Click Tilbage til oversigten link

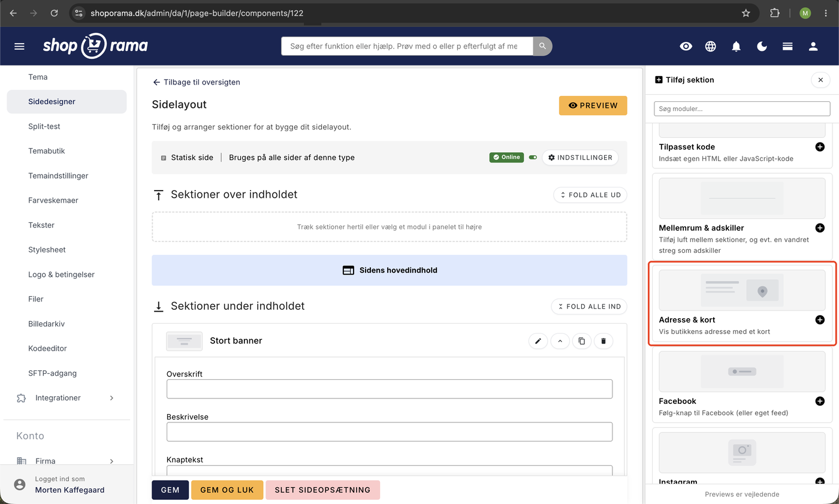197,82
